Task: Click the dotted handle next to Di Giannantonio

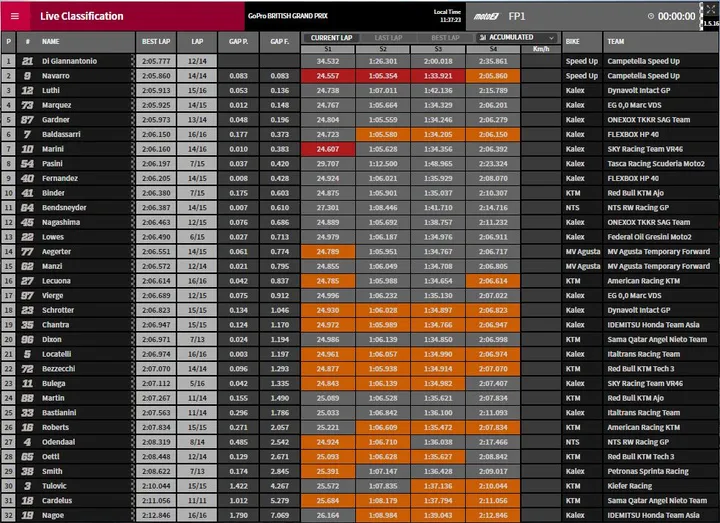Action: (x=133, y=61)
